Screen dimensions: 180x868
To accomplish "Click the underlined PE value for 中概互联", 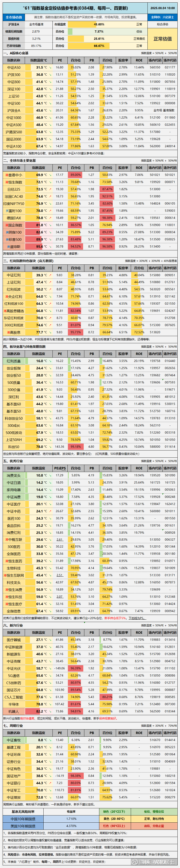I will coord(60,540).
